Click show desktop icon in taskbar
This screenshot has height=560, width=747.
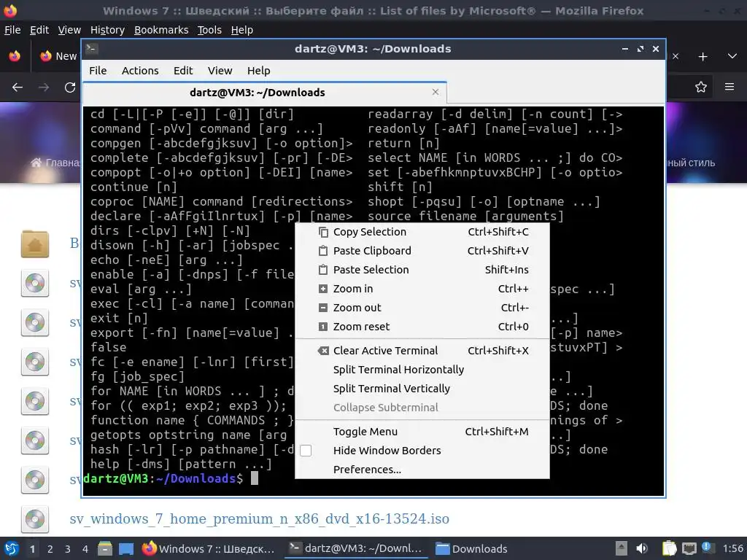(x=125, y=548)
